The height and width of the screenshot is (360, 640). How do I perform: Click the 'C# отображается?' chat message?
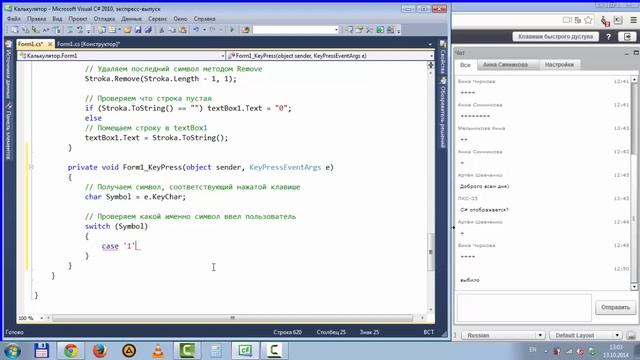484,210
